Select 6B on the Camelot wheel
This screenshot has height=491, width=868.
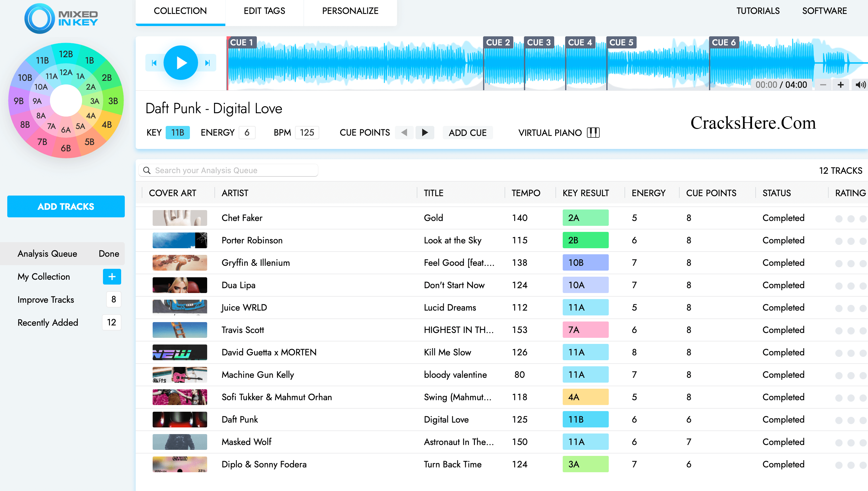click(66, 148)
